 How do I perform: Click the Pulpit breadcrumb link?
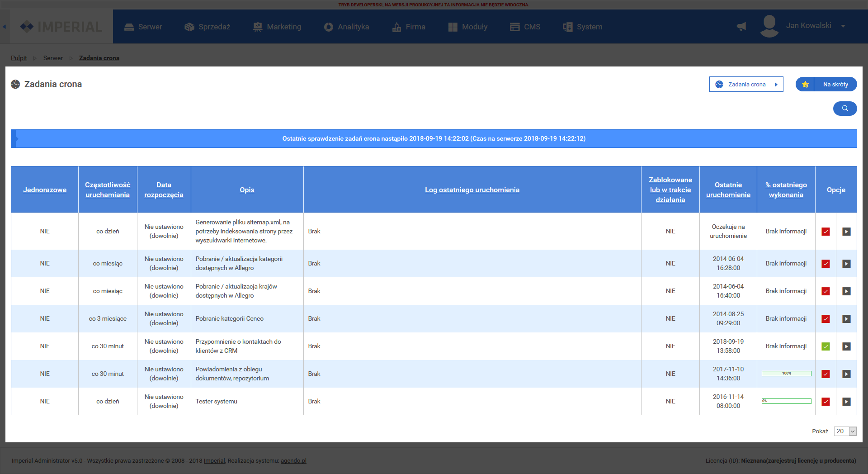19,58
